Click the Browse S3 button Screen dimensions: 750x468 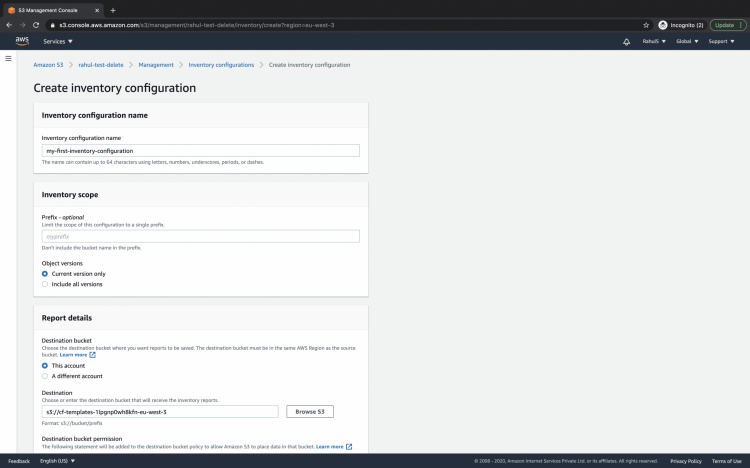click(x=310, y=411)
